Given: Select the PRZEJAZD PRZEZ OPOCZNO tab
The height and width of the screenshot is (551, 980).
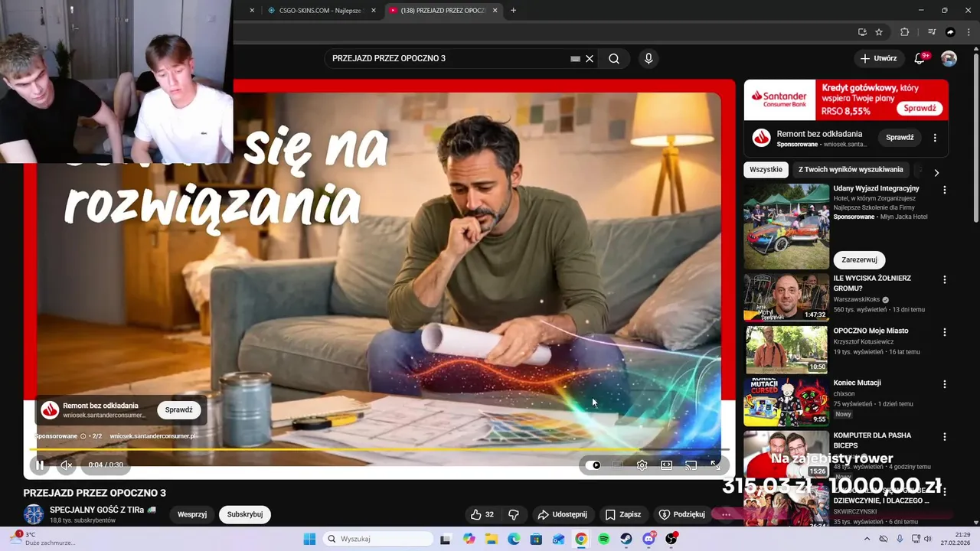Looking at the screenshot, I should pyautogui.click(x=443, y=10).
